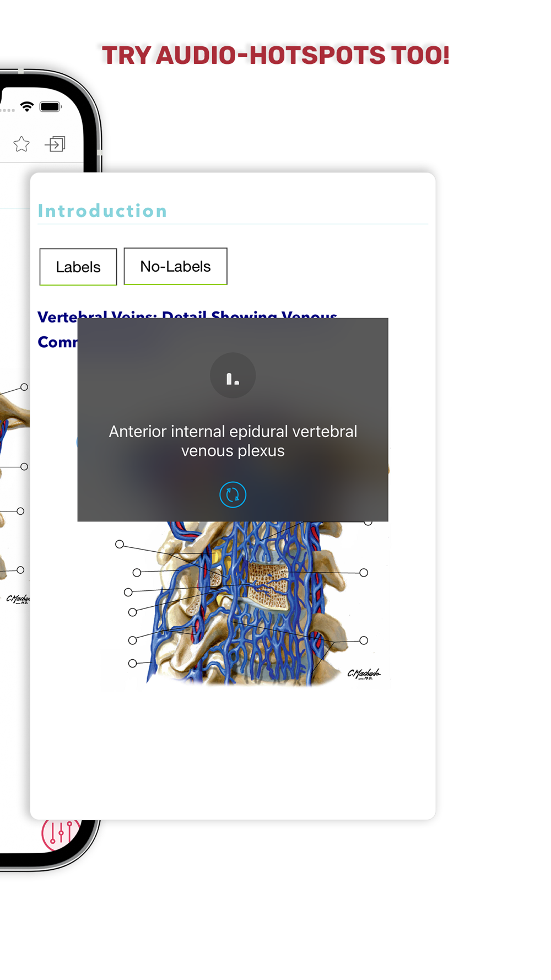Tap the upper right hotspot beside vertebral body

click(364, 573)
